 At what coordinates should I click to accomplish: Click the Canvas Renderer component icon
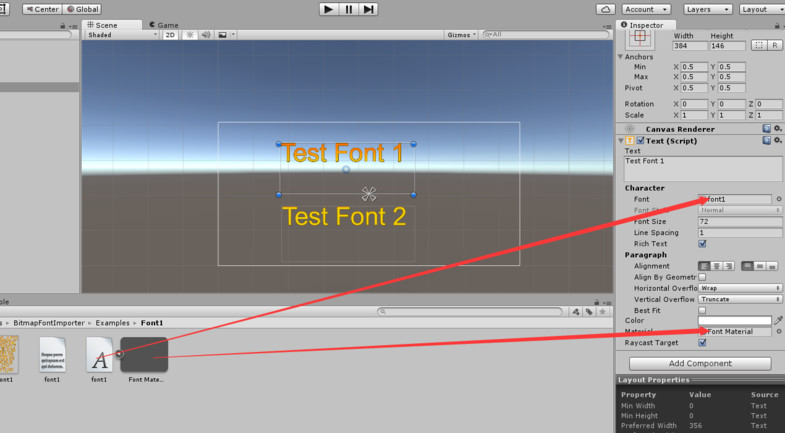630,129
